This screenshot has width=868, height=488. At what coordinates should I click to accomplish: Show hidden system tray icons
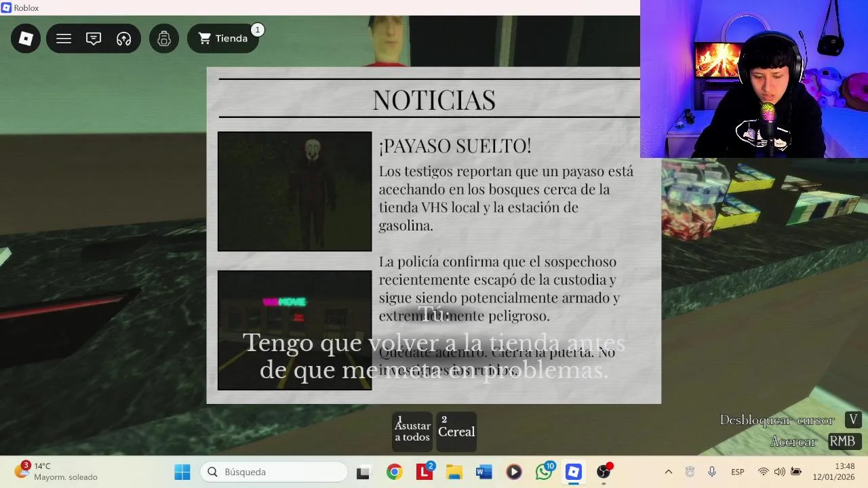click(x=668, y=472)
